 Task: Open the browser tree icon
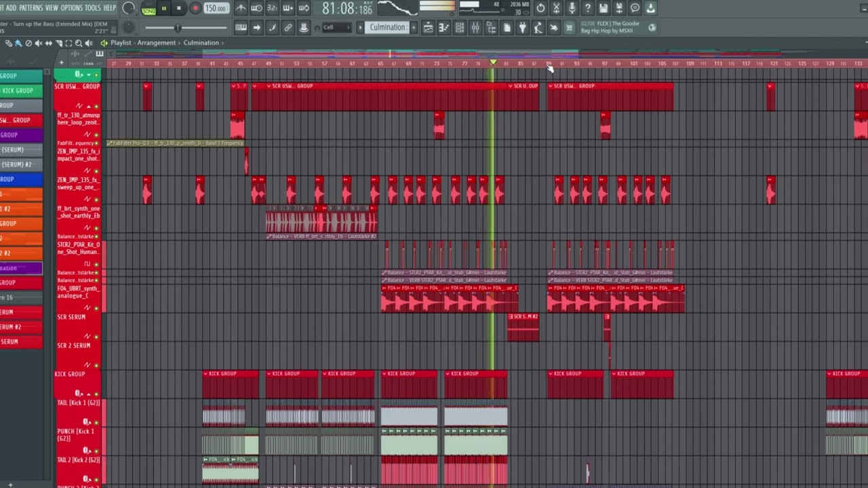coord(491,27)
